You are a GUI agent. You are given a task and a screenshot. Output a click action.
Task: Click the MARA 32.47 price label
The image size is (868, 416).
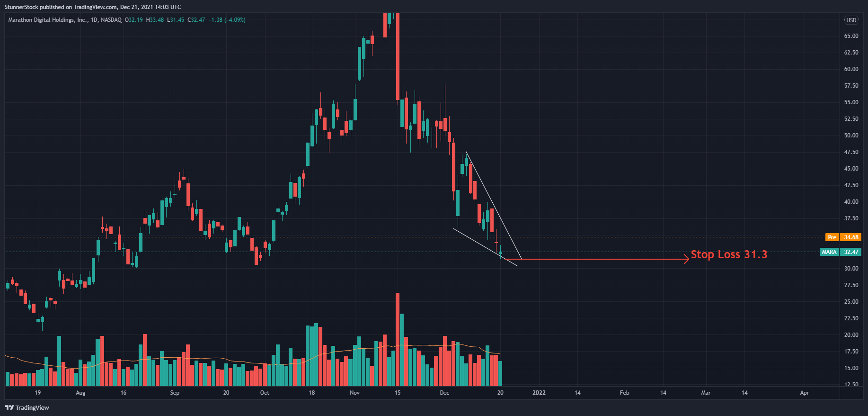[841, 252]
